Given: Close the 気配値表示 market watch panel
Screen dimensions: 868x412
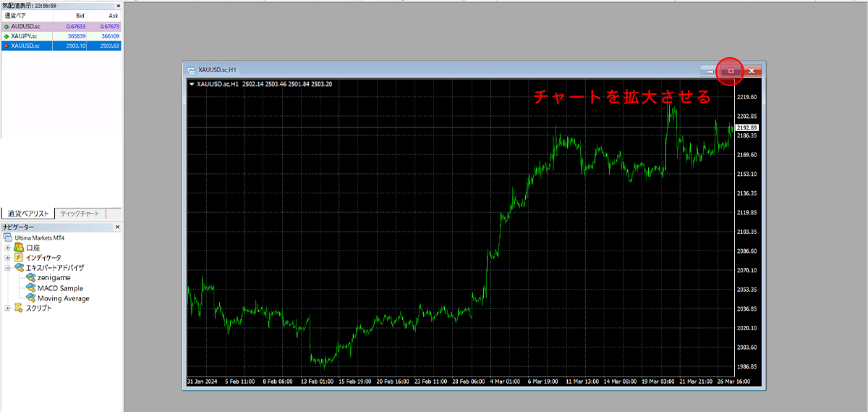Looking at the screenshot, I should [x=118, y=5].
